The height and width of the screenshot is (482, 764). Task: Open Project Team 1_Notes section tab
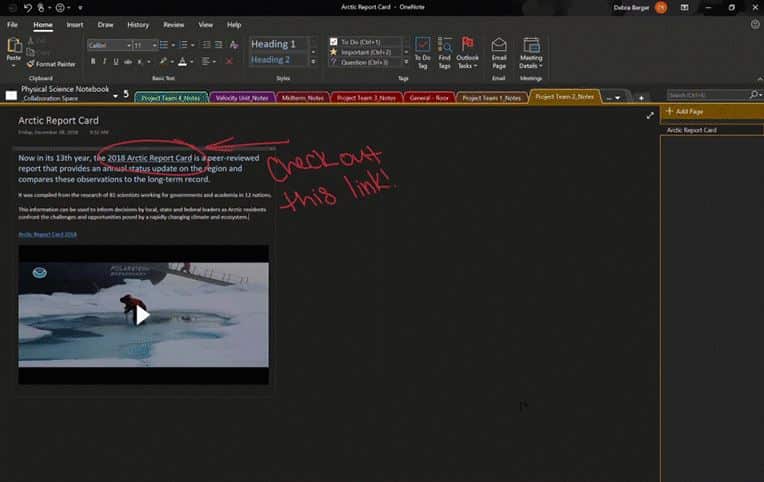click(x=492, y=98)
